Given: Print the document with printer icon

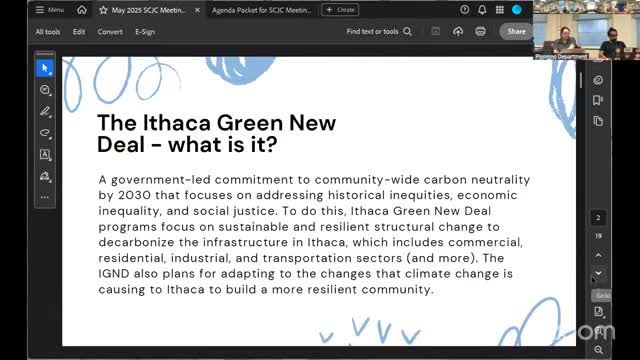Looking at the screenshot, I should 480,31.
